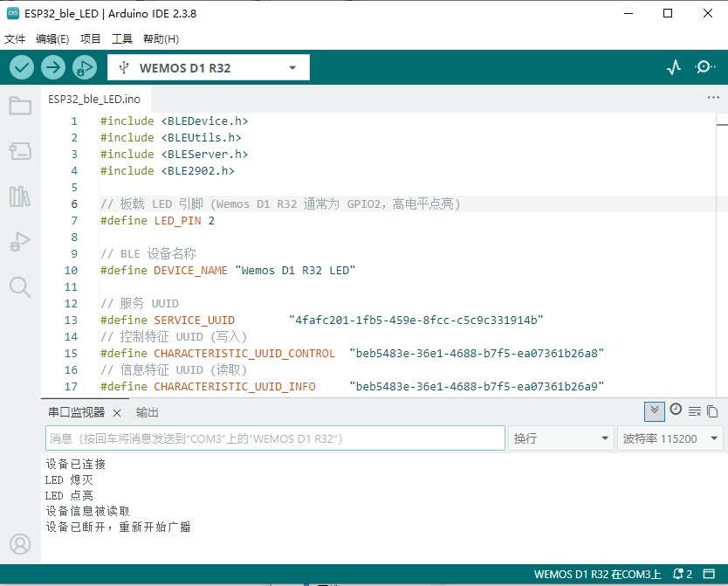Click the 'LED 点亮' serial output line
728x586 pixels.
coord(69,495)
